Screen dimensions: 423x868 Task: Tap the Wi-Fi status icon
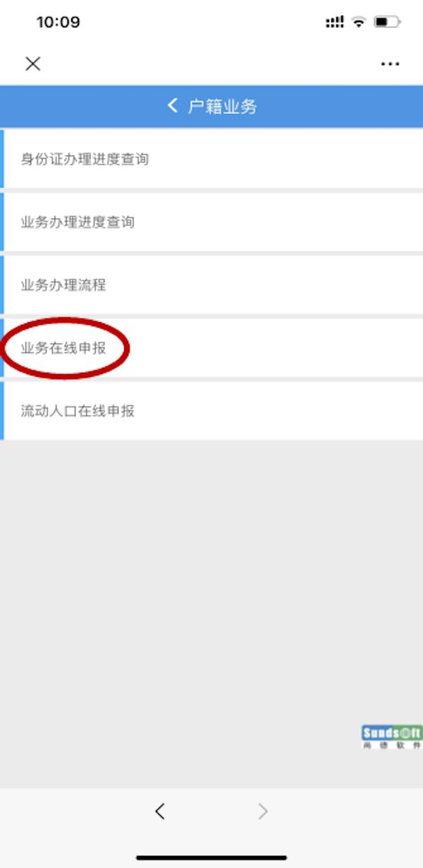click(360, 23)
